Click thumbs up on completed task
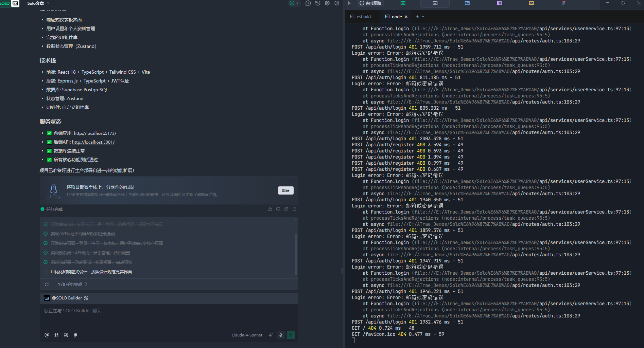The image size is (644, 348). click(x=270, y=209)
